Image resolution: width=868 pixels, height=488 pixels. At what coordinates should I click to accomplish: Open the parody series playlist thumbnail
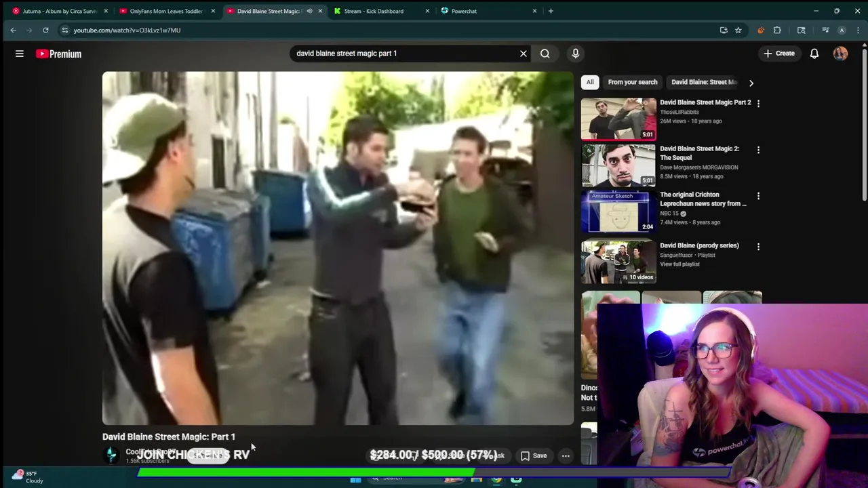click(618, 262)
